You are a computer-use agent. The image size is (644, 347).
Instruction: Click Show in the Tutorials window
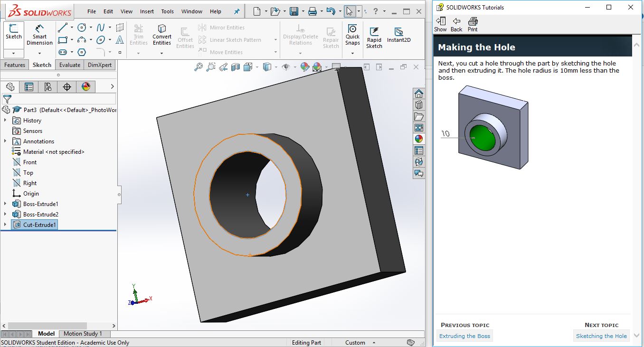point(441,25)
